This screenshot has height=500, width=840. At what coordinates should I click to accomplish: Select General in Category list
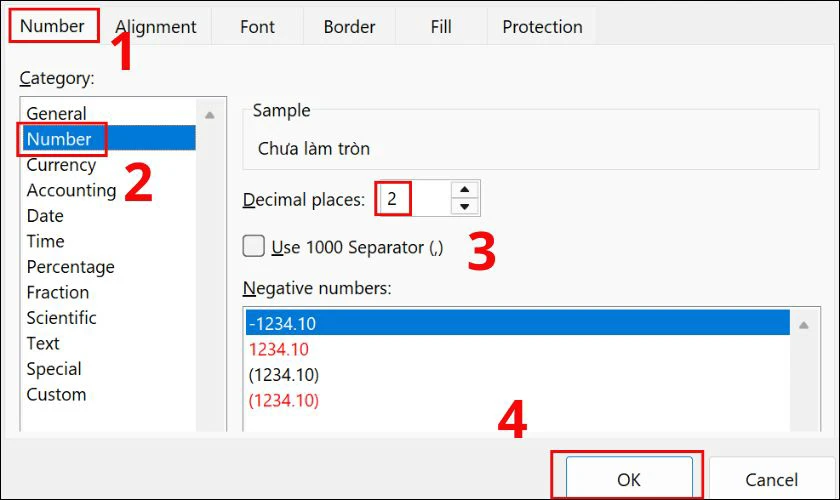coord(109,114)
